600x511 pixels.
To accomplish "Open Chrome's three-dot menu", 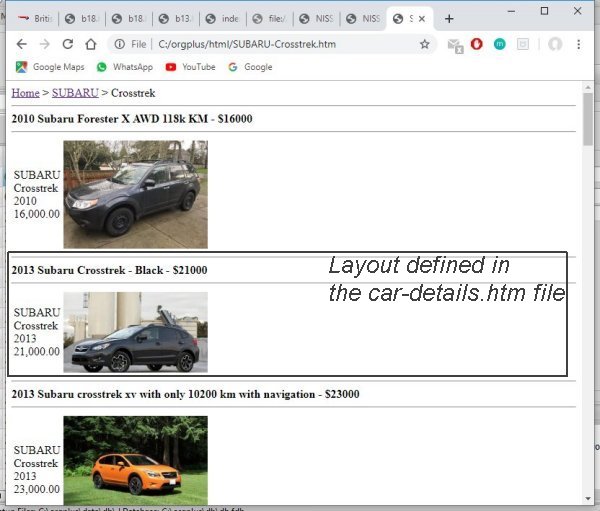I will tap(579, 44).
